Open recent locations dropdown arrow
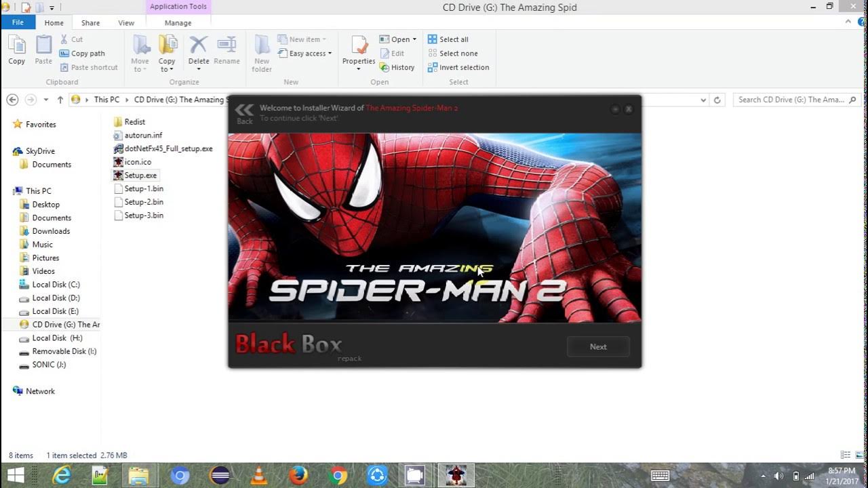 [x=46, y=100]
